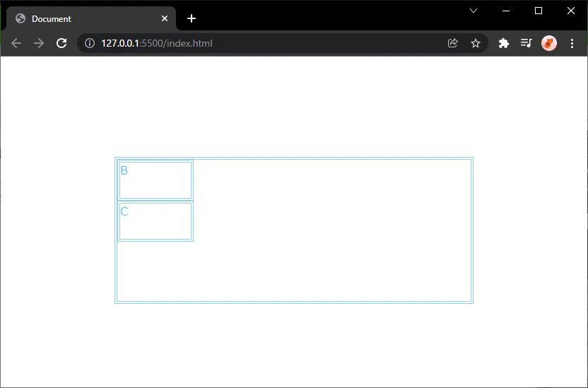
Task: Open the Chrome three-dot menu
Action: point(572,43)
